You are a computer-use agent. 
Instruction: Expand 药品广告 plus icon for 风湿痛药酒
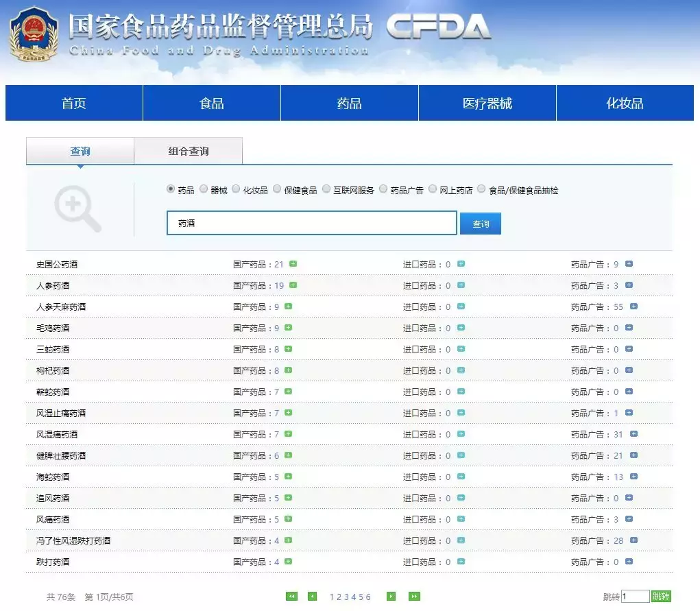[x=633, y=434]
